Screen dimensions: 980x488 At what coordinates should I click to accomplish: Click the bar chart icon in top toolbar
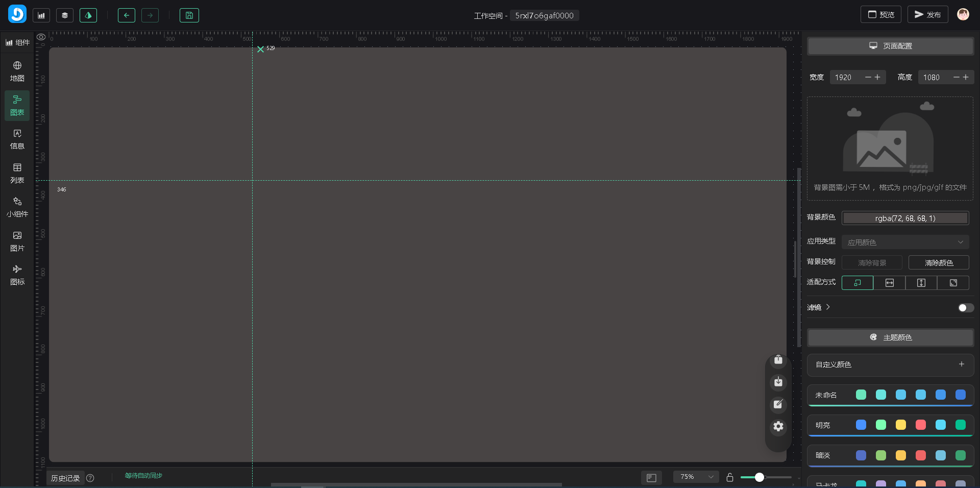pos(41,15)
